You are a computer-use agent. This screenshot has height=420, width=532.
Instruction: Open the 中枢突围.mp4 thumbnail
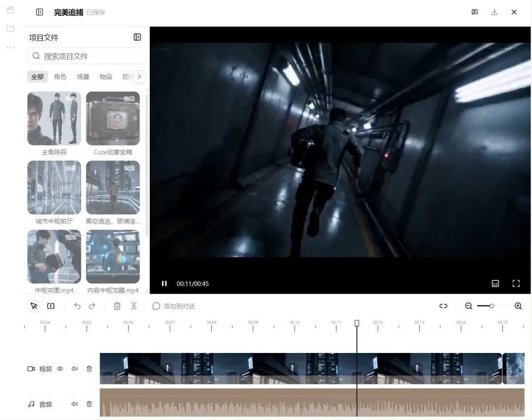click(54, 257)
